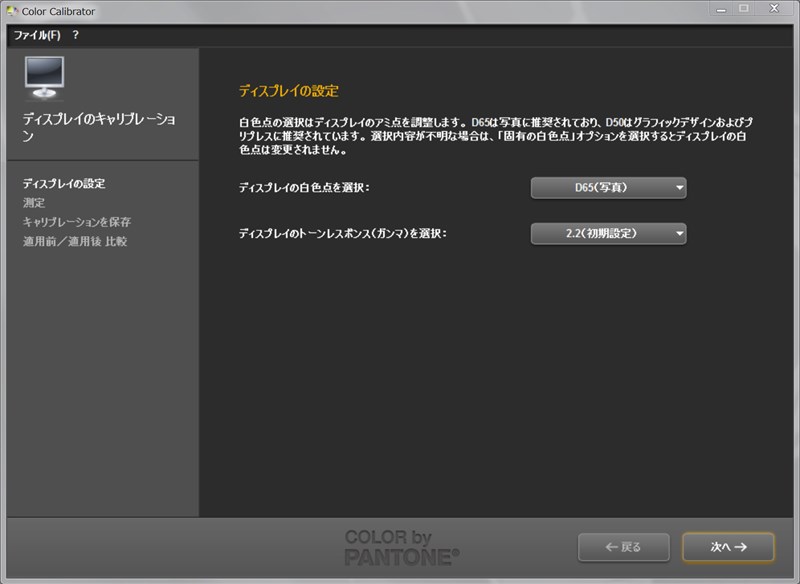This screenshot has height=584, width=800.
Task: Minimize the Color Calibrator window
Action: coord(721,9)
